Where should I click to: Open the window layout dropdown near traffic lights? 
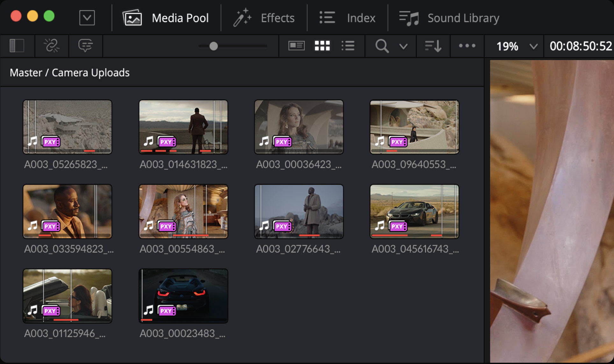(87, 17)
